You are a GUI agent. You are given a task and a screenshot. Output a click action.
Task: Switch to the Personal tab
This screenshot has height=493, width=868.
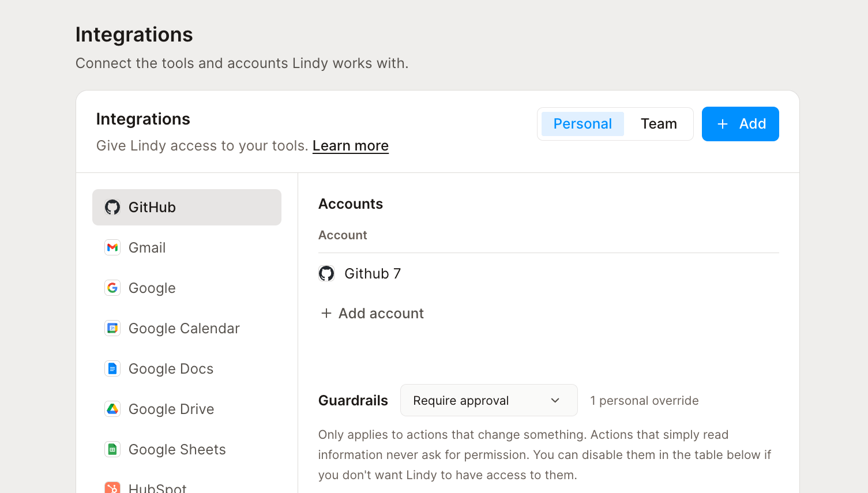[x=583, y=124]
